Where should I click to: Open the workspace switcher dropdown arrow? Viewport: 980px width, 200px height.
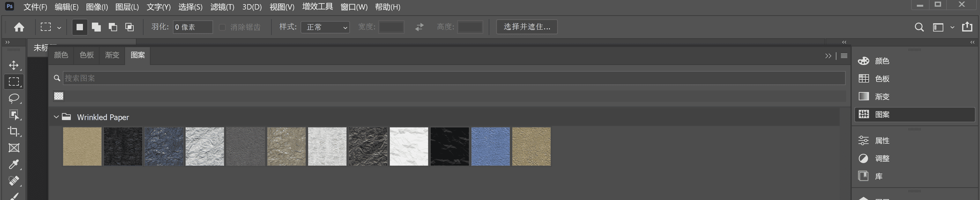pyautogui.click(x=952, y=27)
